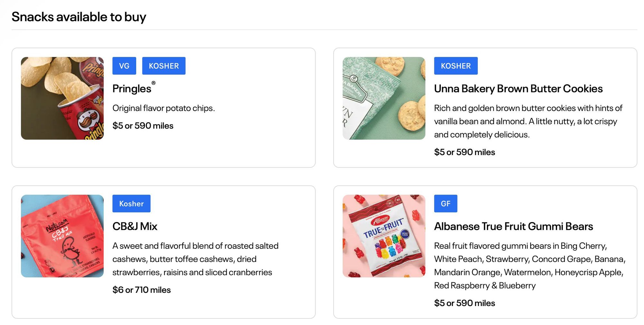Click the GF badge on Gummi Bears
644x325 pixels.
446,203
